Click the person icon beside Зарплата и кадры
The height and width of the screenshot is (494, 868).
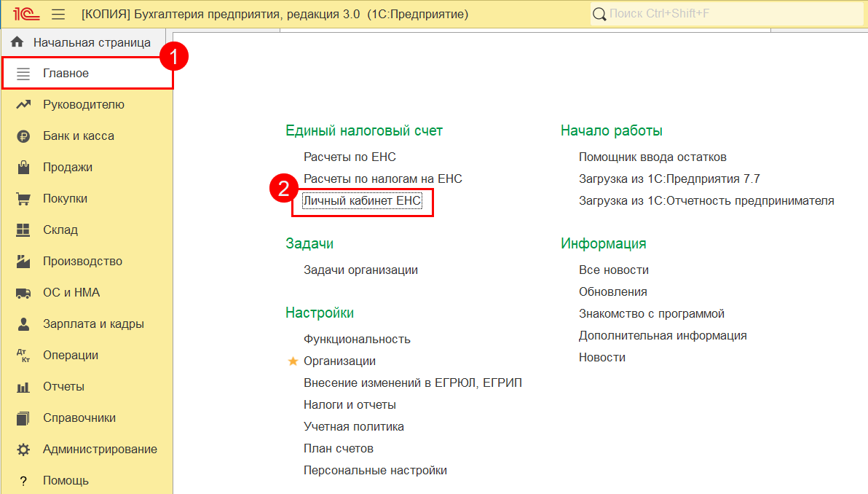(23, 324)
